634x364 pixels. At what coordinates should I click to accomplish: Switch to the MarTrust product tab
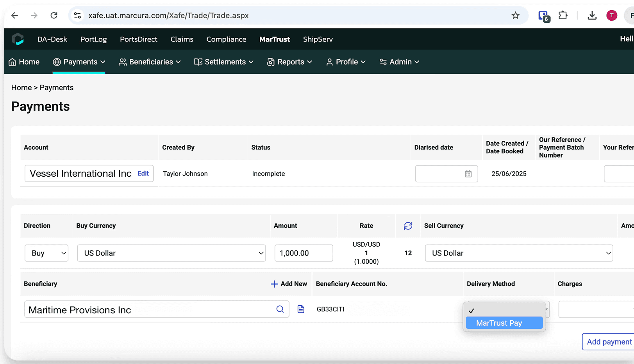[x=275, y=39]
